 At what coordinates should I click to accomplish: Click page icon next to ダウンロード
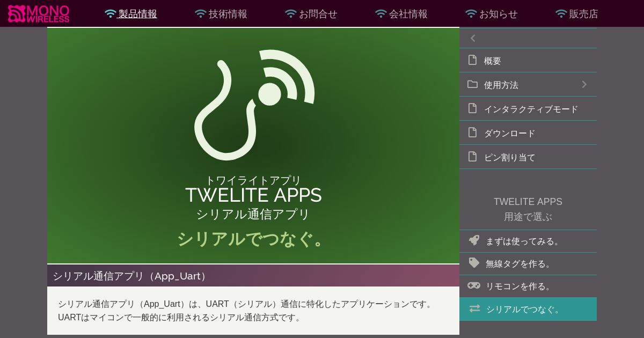click(x=472, y=133)
